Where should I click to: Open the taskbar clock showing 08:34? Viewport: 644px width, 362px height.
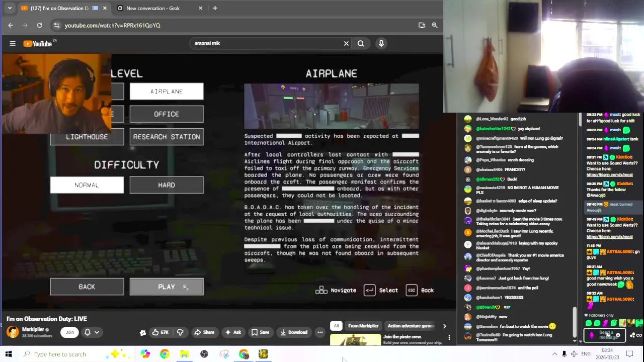coord(607,354)
